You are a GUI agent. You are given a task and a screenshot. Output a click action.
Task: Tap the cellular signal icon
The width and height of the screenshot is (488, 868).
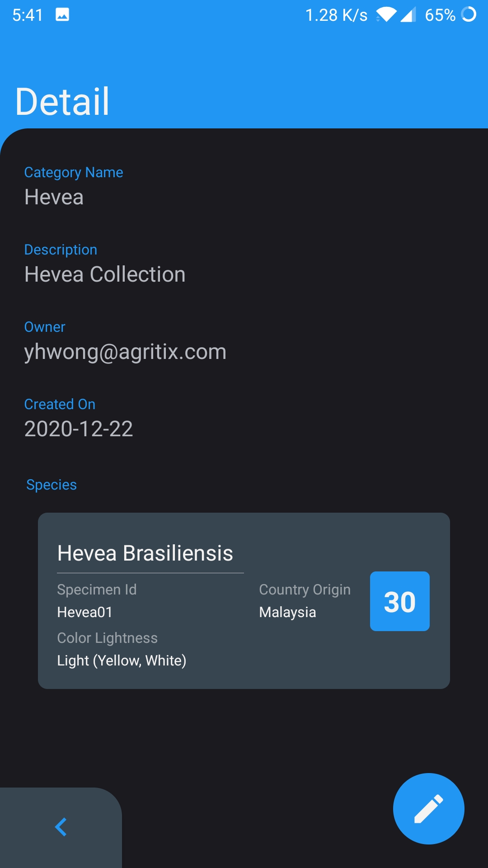(408, 15)
